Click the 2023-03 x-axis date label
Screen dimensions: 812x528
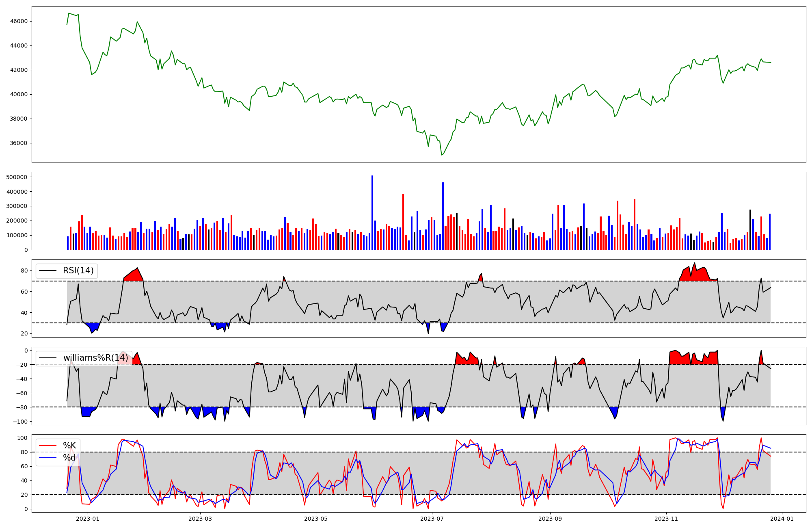200,519
